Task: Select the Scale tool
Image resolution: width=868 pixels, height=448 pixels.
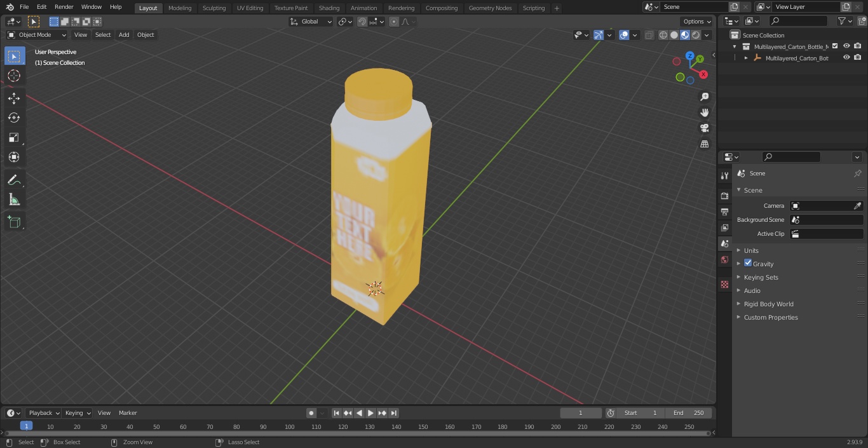Action: click(14, 137)
